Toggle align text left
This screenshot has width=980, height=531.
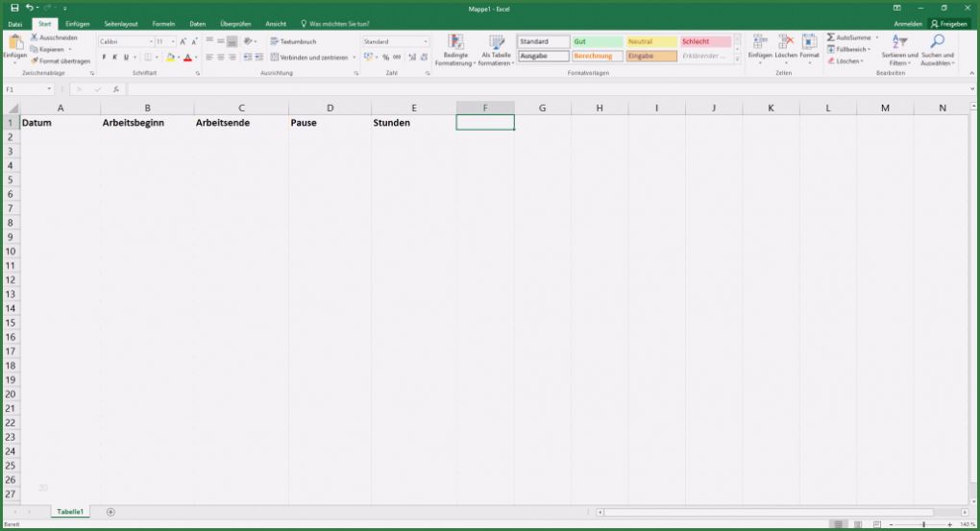click(209, 57)
